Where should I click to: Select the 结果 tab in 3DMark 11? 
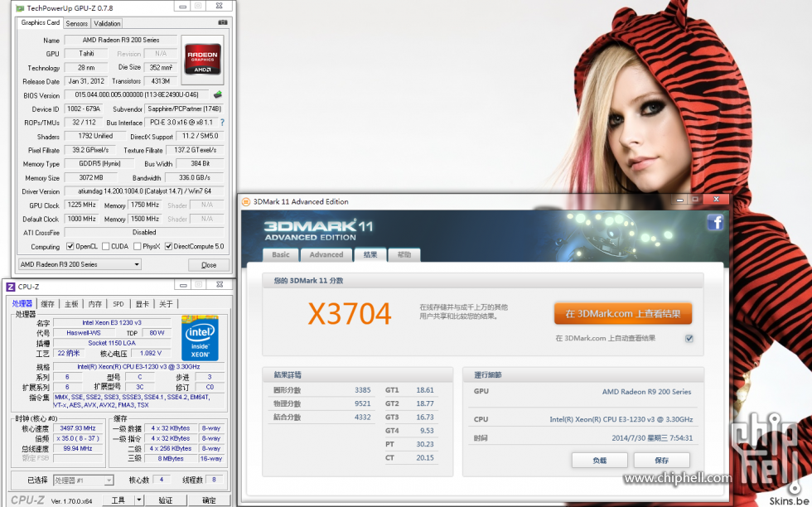[370, 254]
